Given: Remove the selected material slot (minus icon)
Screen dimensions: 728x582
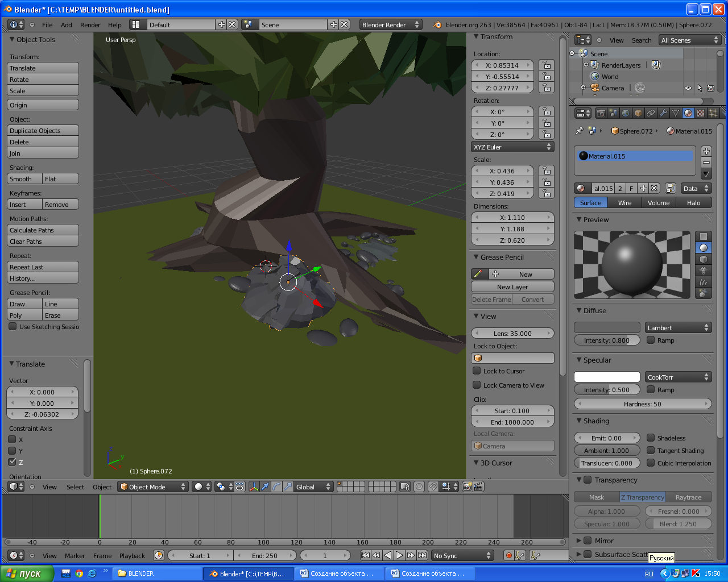Looking at the screenshot, I should coord(706,163).
